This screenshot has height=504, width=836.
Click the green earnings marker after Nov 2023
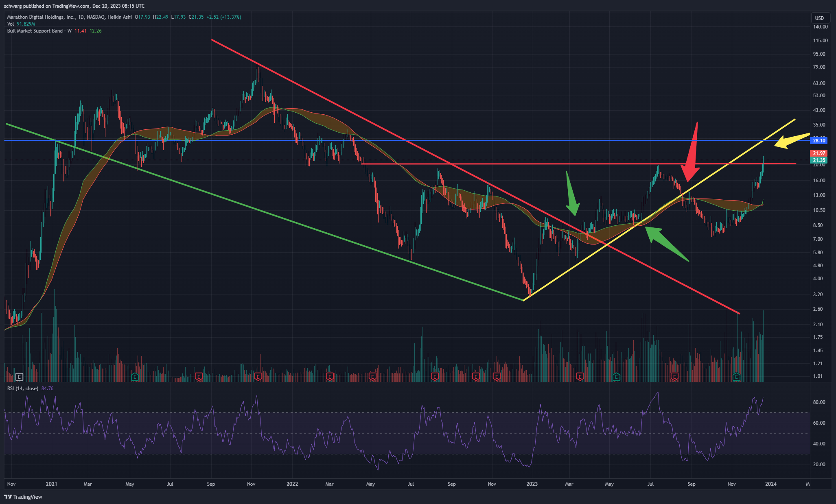pos(736,377)
